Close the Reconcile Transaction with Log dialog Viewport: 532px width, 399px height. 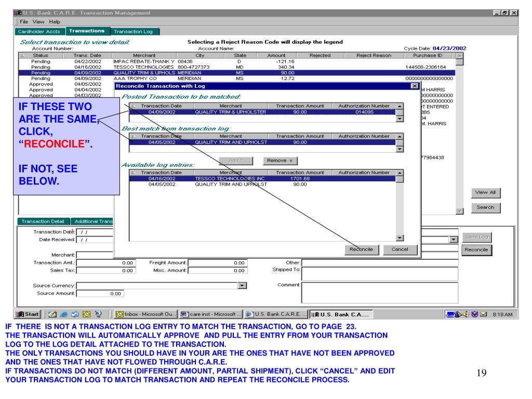click(415, 86)
